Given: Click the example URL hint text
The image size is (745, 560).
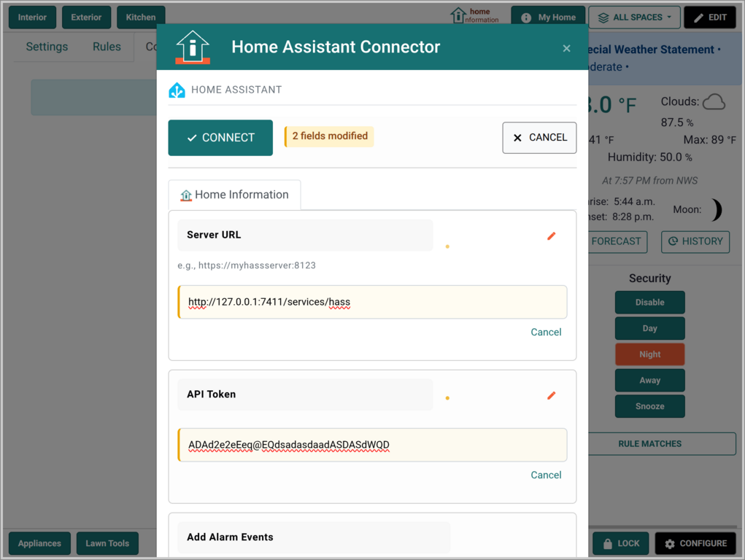Looking at the screenshot, I should point(247,265).
